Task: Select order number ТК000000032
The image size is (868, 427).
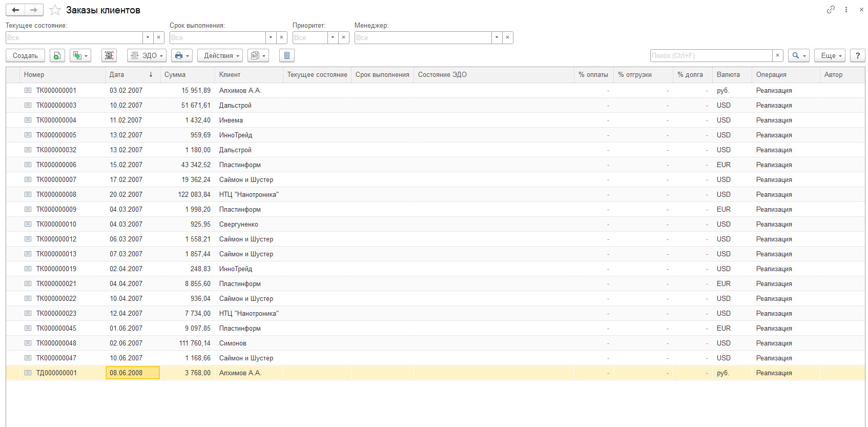Action: coord(56,150)
